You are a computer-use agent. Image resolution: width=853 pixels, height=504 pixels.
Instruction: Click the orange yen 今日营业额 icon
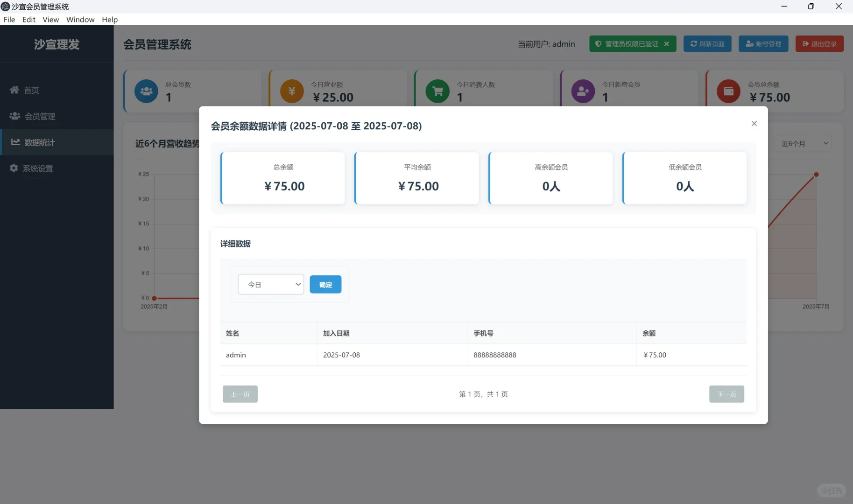tap(292, 91)
